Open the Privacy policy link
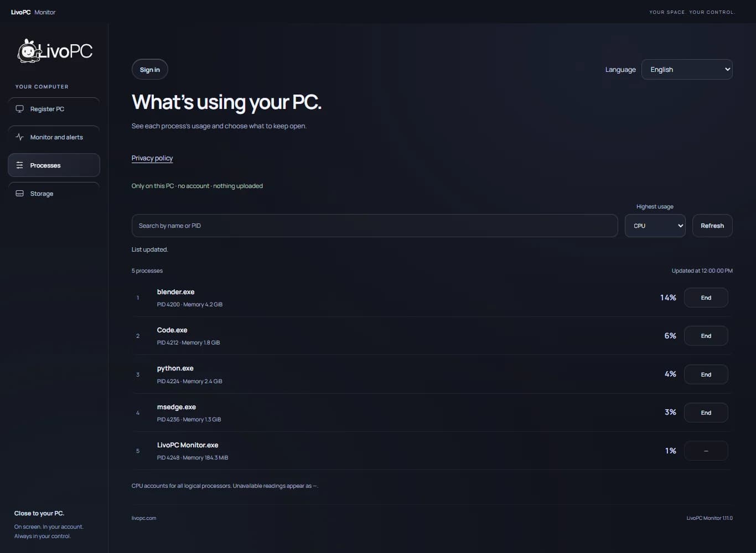The image size is (756, 553). [152, 158]
